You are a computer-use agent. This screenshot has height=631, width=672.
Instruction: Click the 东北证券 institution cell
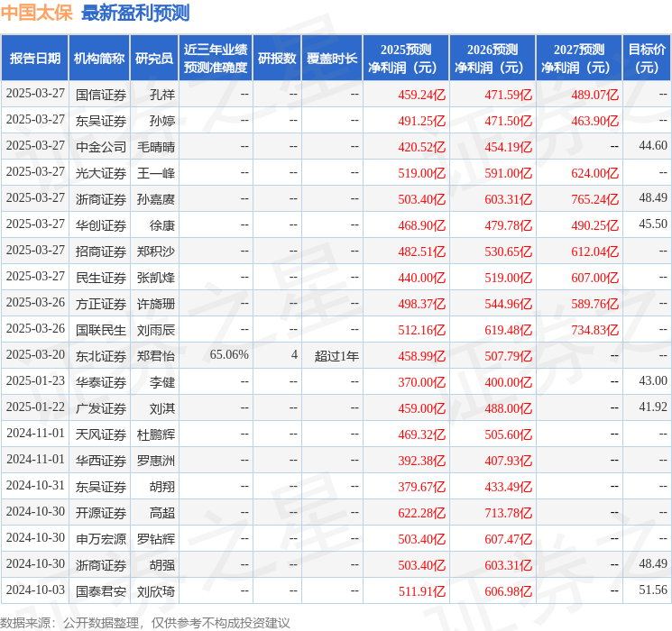click(101, 356)
